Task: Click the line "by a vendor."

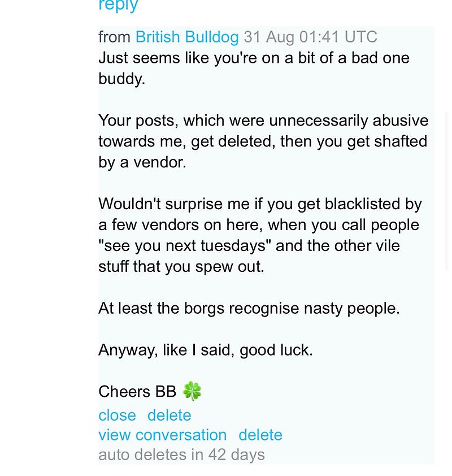Action: tap(142, 162)
